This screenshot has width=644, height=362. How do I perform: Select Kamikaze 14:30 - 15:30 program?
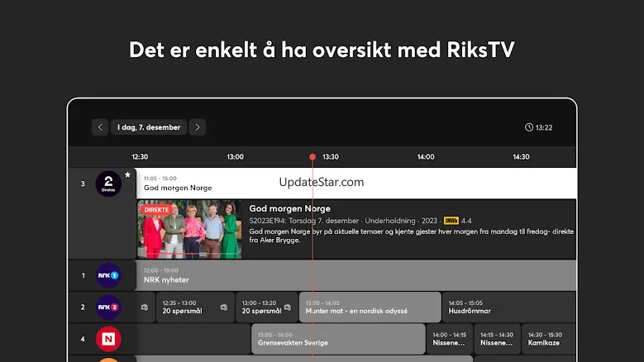[549, 339]
